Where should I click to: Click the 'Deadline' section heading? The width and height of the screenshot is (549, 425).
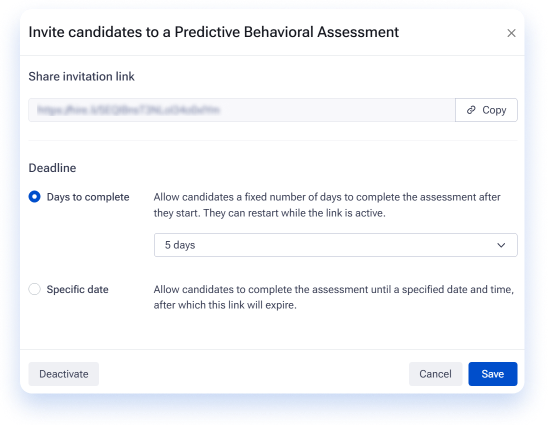(52, 168)
